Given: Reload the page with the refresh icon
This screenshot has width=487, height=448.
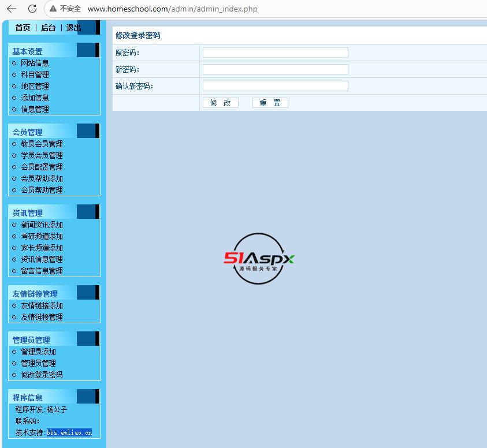Looking at the screenshot, I should coord(32,9).
